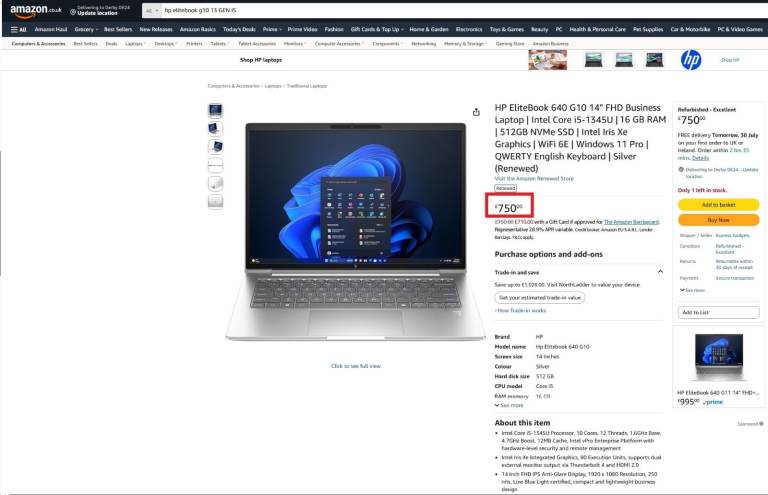Open Health & Personal Care
Viewport: 768px width, 495px height.
point(598,29)
